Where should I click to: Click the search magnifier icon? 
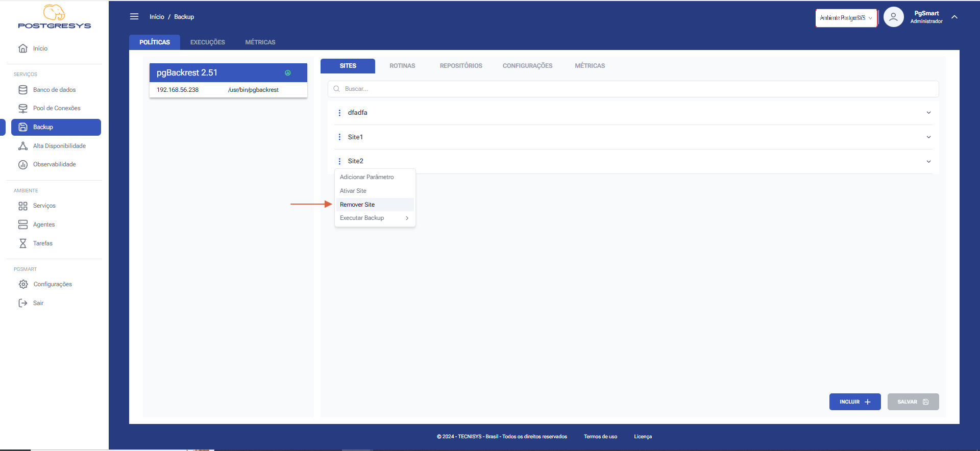[x=336, y=89]
